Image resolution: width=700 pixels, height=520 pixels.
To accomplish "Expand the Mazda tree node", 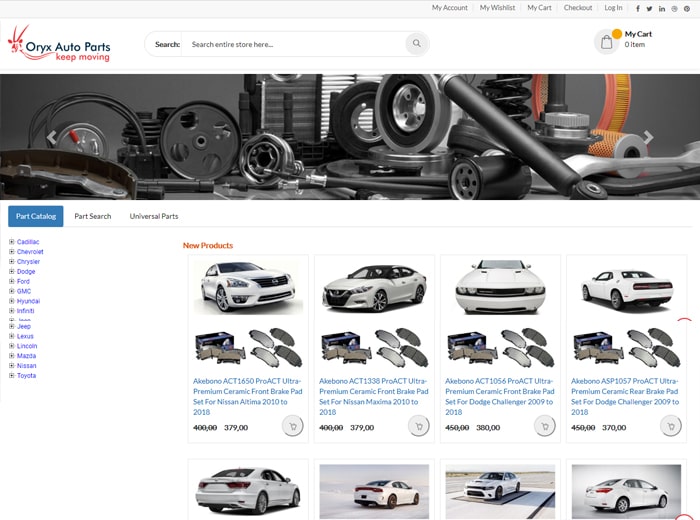I will [x=12, y=355].
